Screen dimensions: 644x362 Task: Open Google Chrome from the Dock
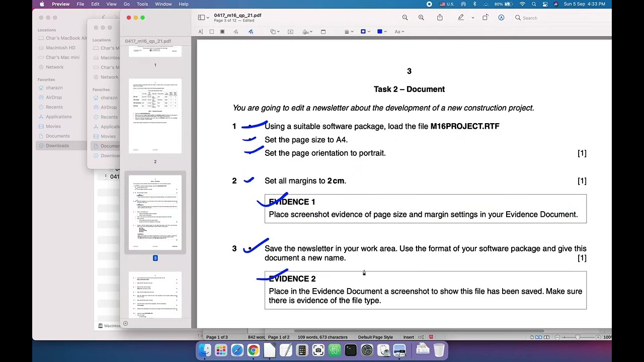point(253,350)
